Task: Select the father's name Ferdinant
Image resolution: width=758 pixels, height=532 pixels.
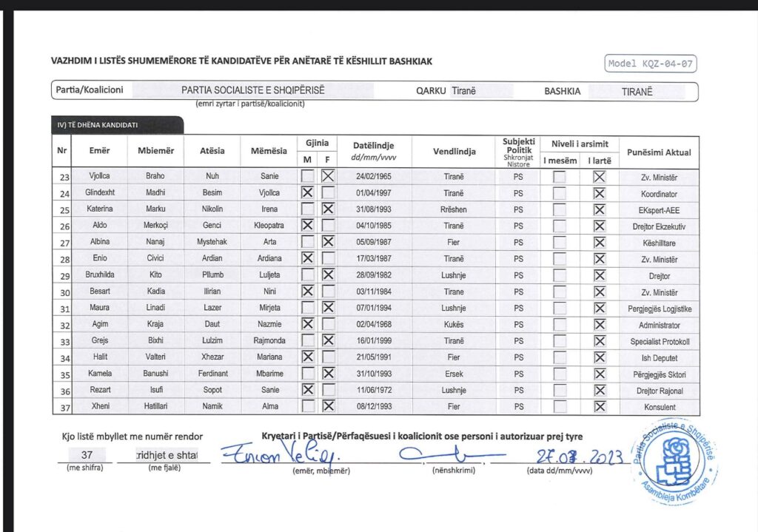Action: [212, 373]
